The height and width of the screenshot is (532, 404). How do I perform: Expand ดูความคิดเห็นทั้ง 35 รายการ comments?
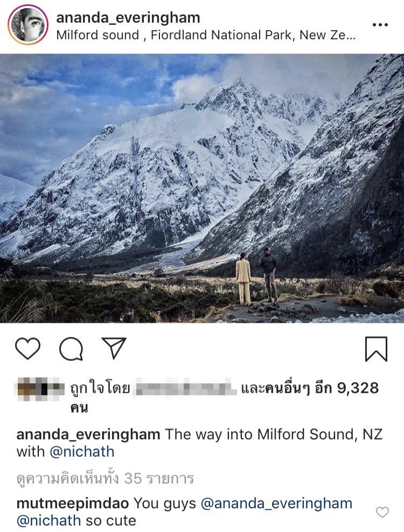click(105, 479)
